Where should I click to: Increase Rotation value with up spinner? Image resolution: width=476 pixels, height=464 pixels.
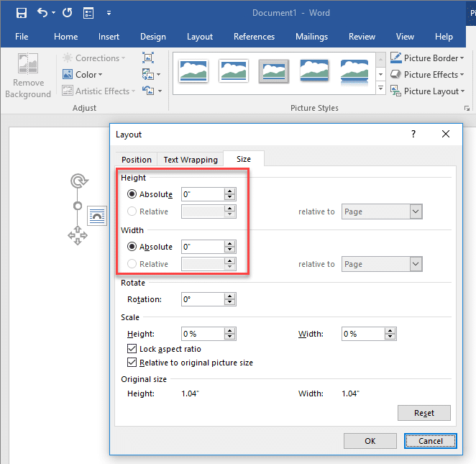coord(230,296)
